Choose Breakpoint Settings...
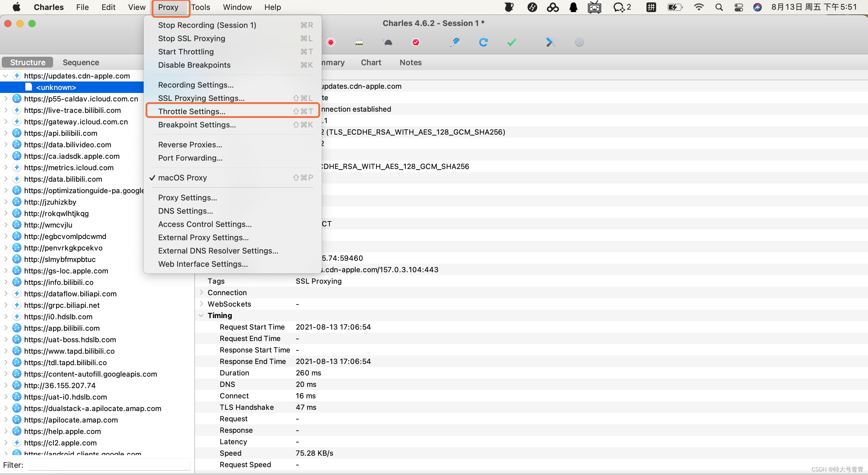Image resolution: width=868 pixels, height=475 pixels. [232, 125]
